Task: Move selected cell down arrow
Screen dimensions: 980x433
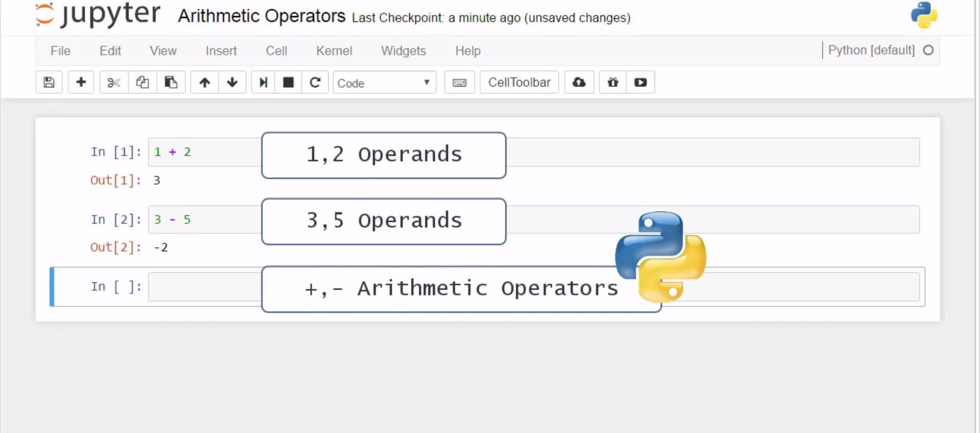Action: tap(232, 82)
